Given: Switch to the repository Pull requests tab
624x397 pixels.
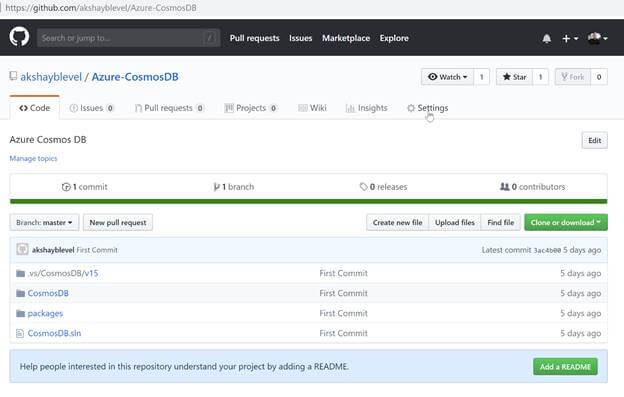Looking at the screenshot, I should 169,108.
